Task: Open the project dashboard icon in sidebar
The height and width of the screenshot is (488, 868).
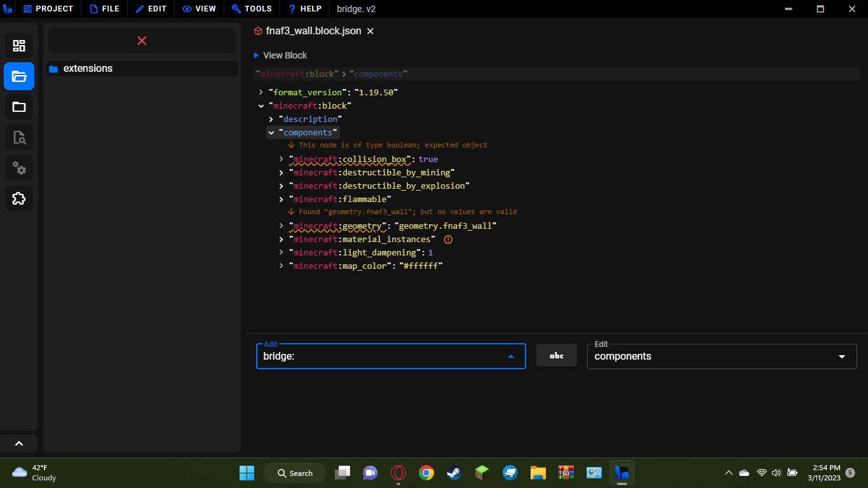Action: click(19, 45)
